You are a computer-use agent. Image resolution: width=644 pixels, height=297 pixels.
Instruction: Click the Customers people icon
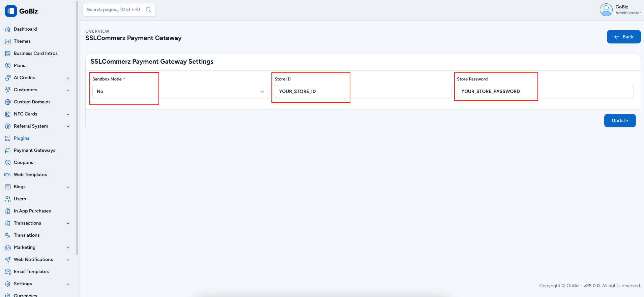8,90
